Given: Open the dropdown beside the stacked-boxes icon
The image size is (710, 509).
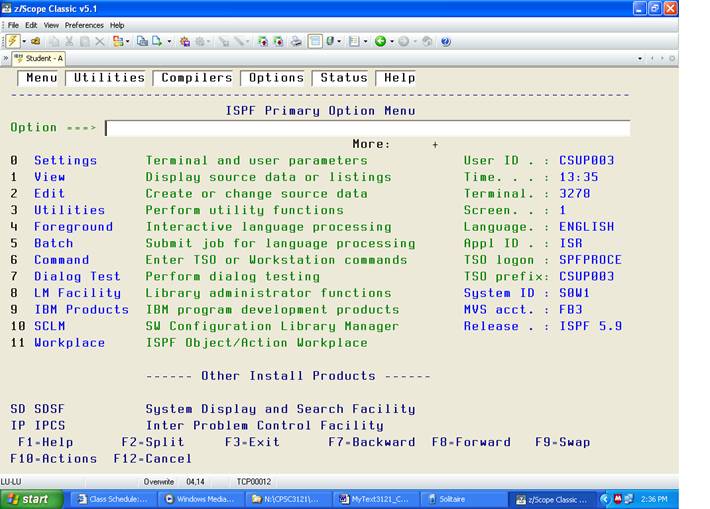Looking at the screenshot, I should point(128,42).
